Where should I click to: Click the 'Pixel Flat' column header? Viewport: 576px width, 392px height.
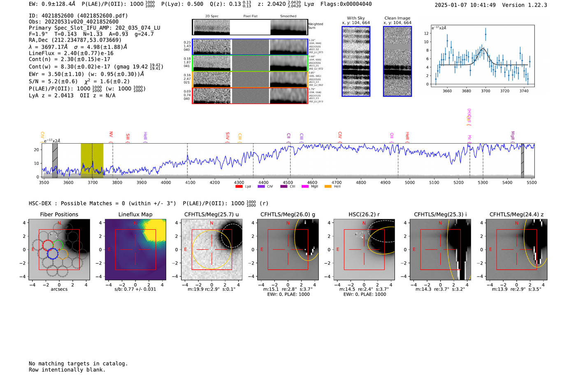click(x=250, y=16)
